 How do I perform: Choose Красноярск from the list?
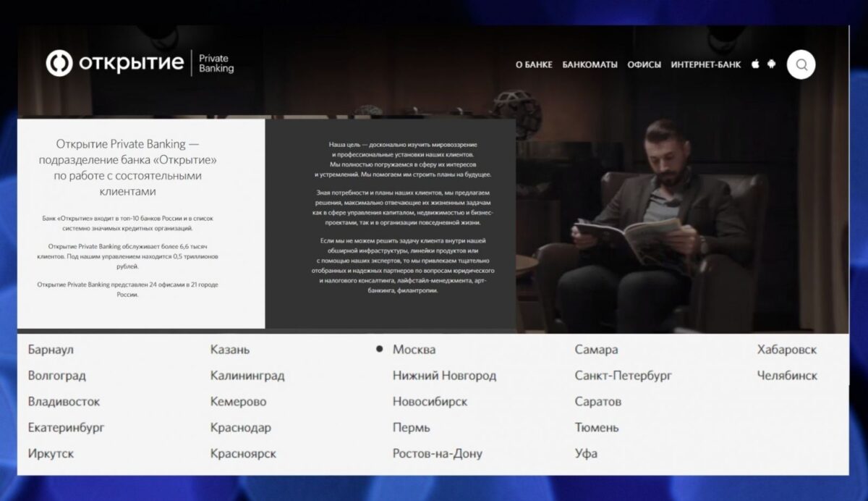[243, 454]
